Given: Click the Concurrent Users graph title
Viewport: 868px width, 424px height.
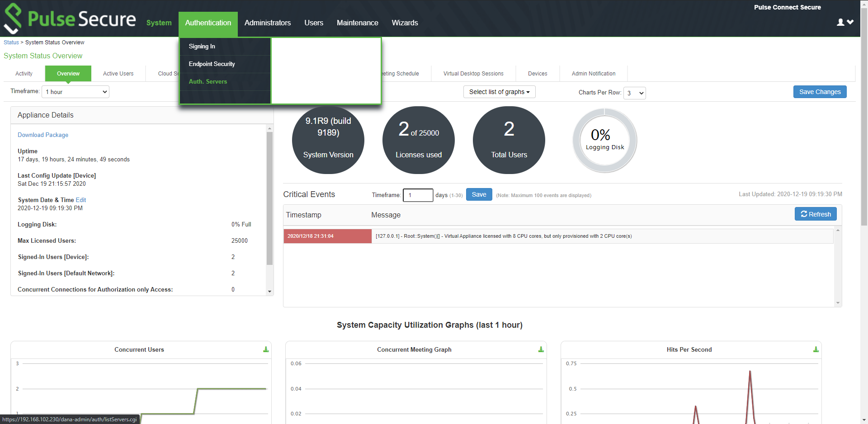Looking at the screenshot, I should (139, 349).
